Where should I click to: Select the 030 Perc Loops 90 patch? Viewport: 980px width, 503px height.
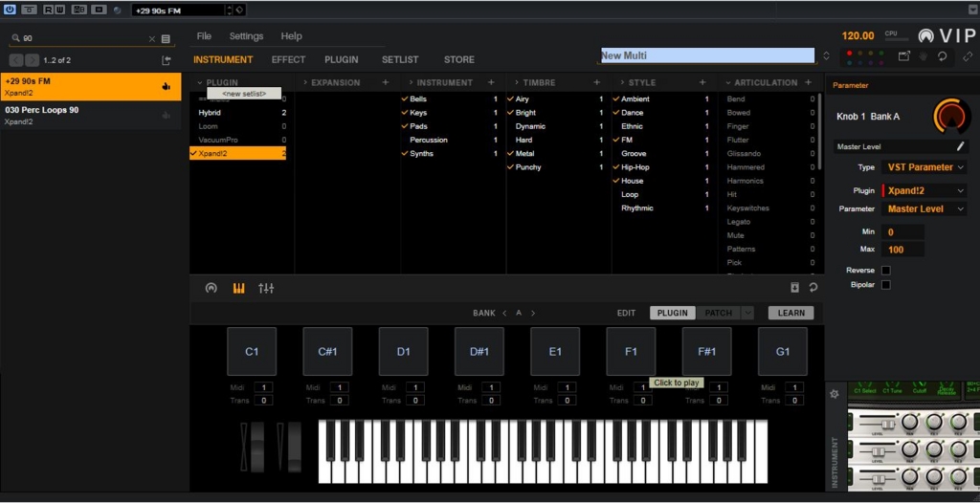(91, 115)
